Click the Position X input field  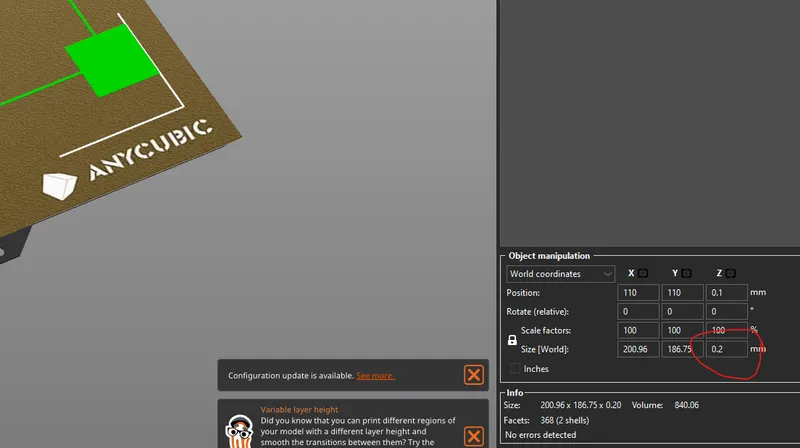tap(638, 293)
